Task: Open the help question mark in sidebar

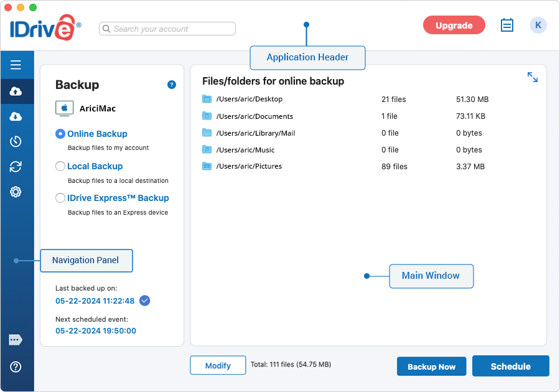Action: click(x=16, y=366)
